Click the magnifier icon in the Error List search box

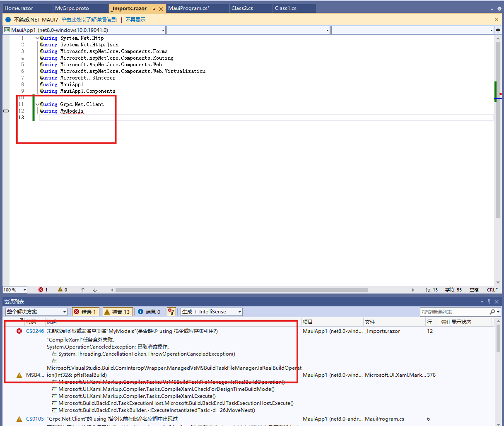[492, 312]
